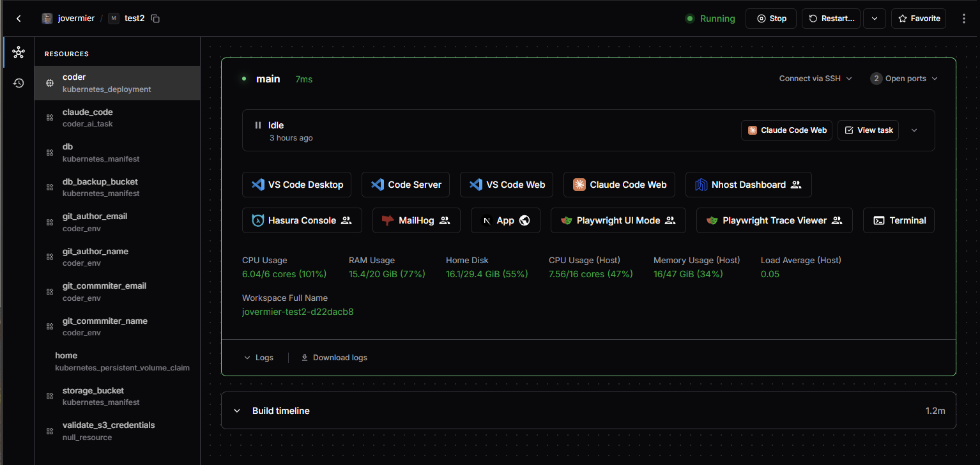The height and width of the screenshot is (465, 980).
Task: Expand the Build timeline section
Action: pyautogui.click(x=588, y=411)
